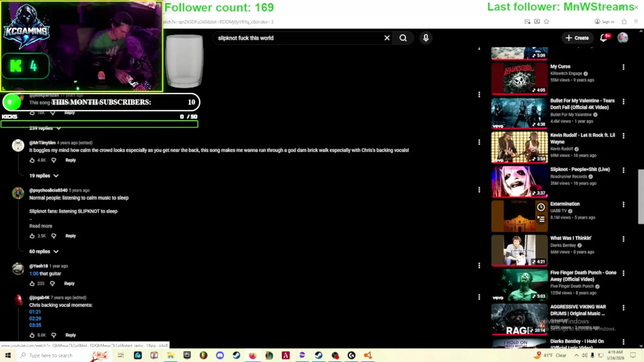Open @MrTiinytiim channel from username
The height and width of the screenshot is (362, 644).
coord(42,143)
